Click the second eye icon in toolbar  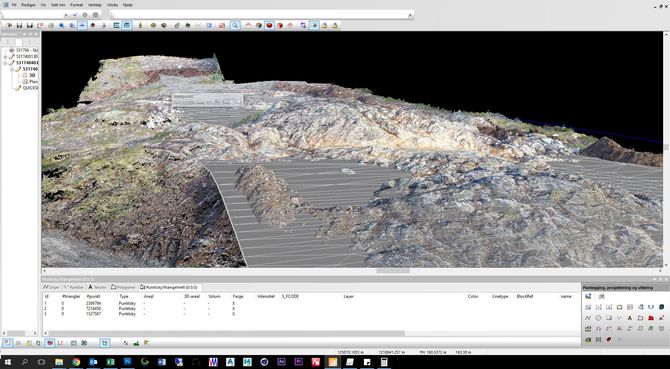(x=164, y=26)
